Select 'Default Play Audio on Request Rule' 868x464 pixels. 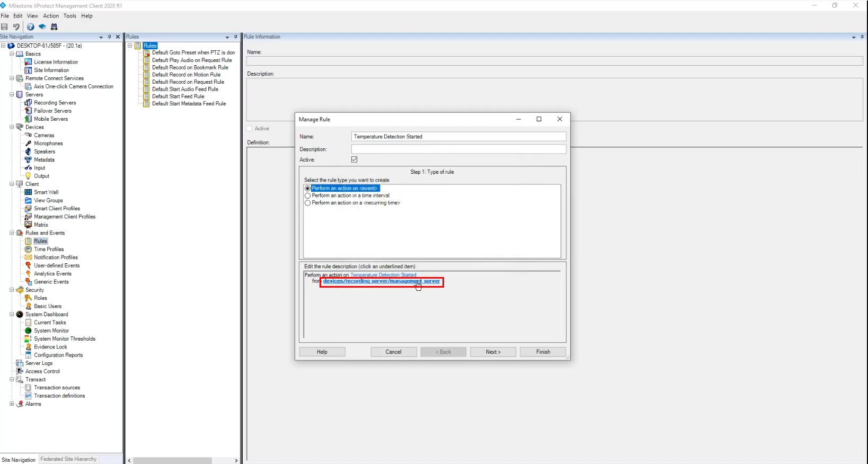click(192, 60)
